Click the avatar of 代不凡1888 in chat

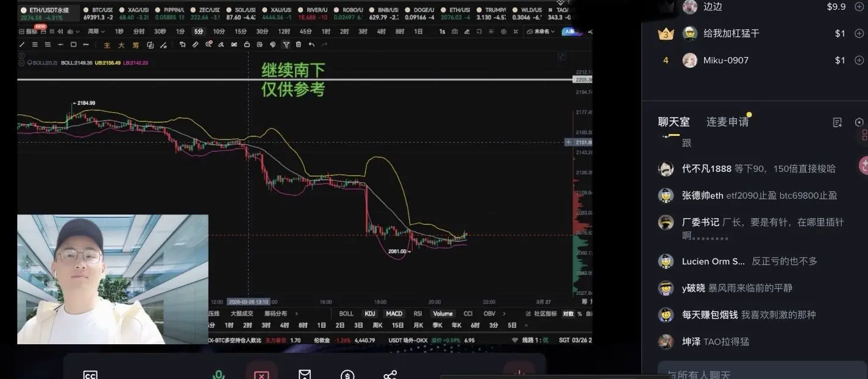tap(666, 169)
